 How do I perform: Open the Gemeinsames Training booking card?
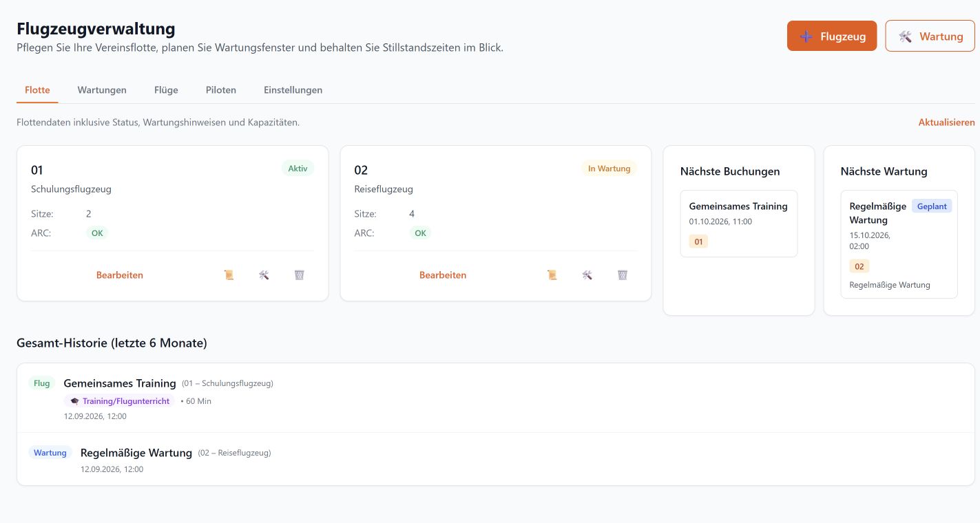pos(738,224)
